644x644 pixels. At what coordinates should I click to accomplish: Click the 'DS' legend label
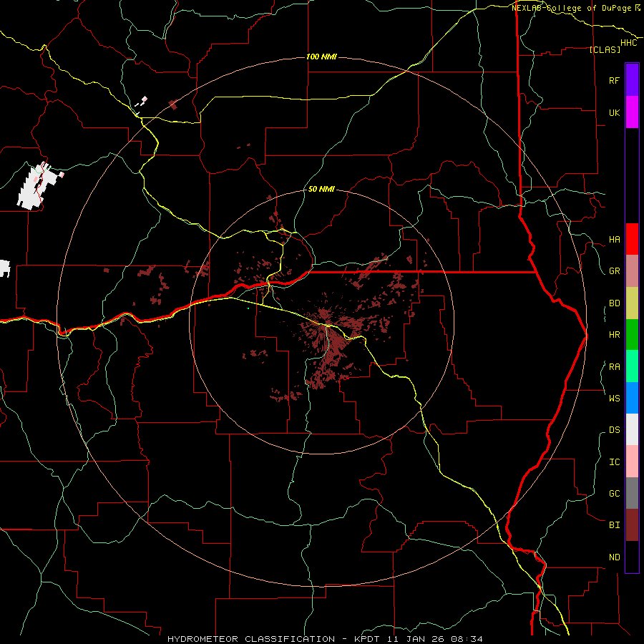coord(614,430)
